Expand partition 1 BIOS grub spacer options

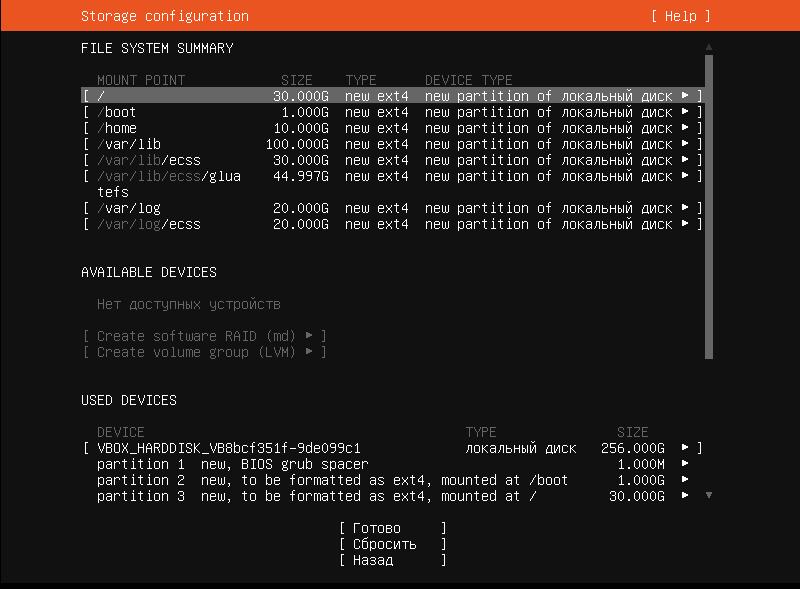tap(685, 464)
